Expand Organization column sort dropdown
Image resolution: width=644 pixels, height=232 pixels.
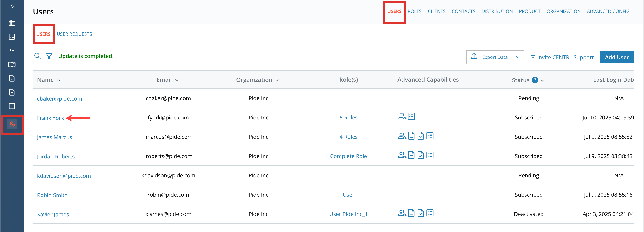click(277, 80)
